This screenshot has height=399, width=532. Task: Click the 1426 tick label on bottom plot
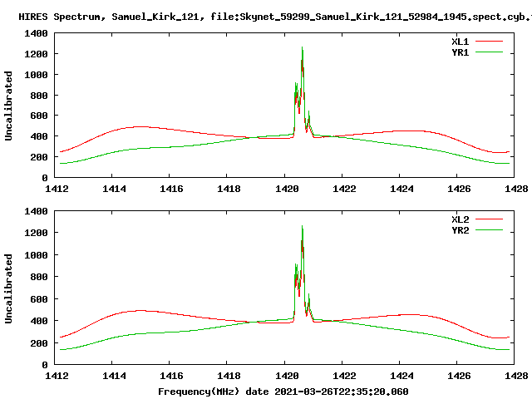coord(459,376)
